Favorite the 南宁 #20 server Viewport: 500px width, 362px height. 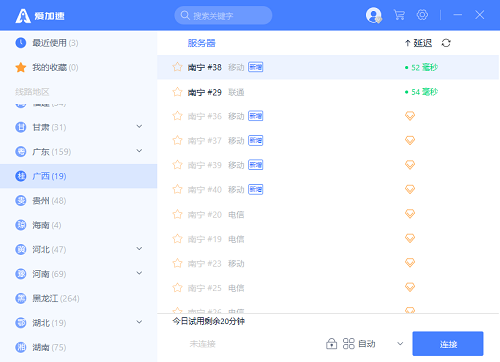(x=177, y=214)
